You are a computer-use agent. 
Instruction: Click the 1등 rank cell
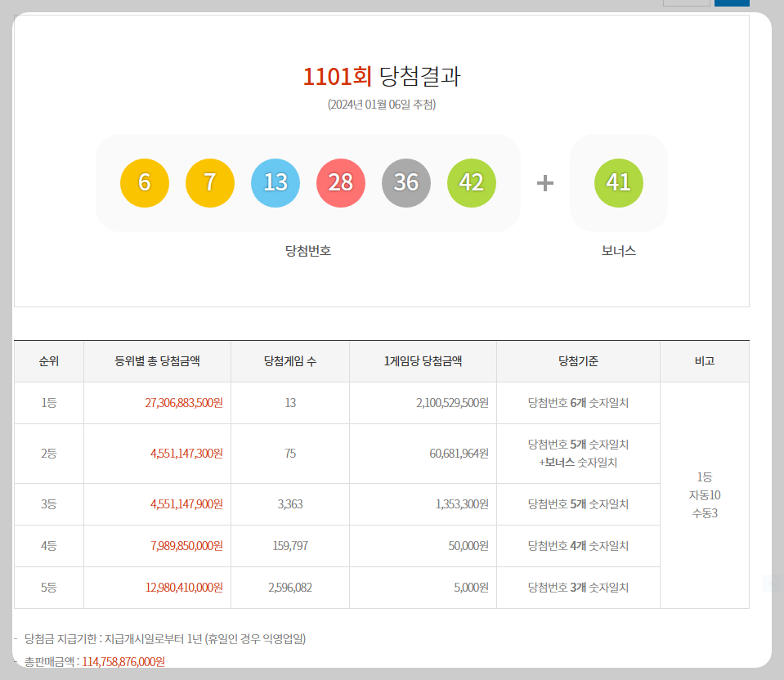click(49, 402)
